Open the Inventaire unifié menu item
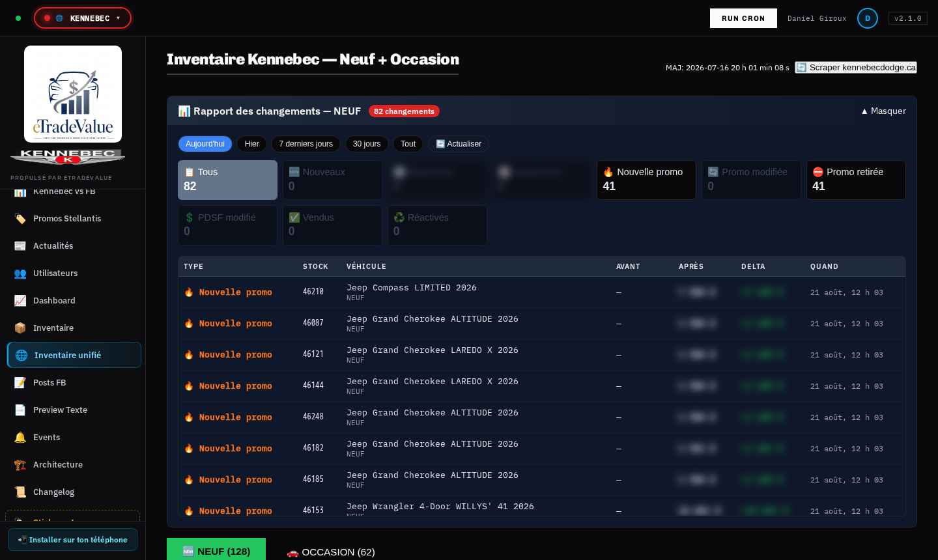The height and width of the screenshot is (560, 938). (74, 355)
